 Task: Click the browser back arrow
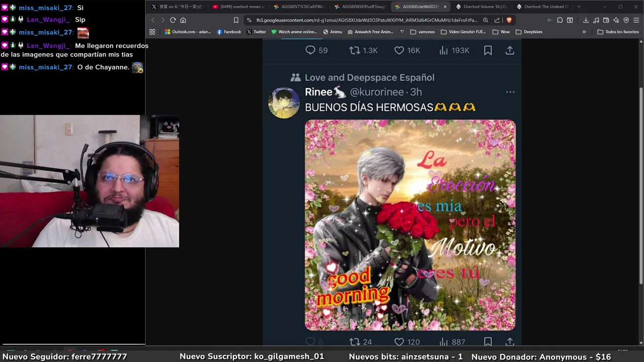[153, 20]
